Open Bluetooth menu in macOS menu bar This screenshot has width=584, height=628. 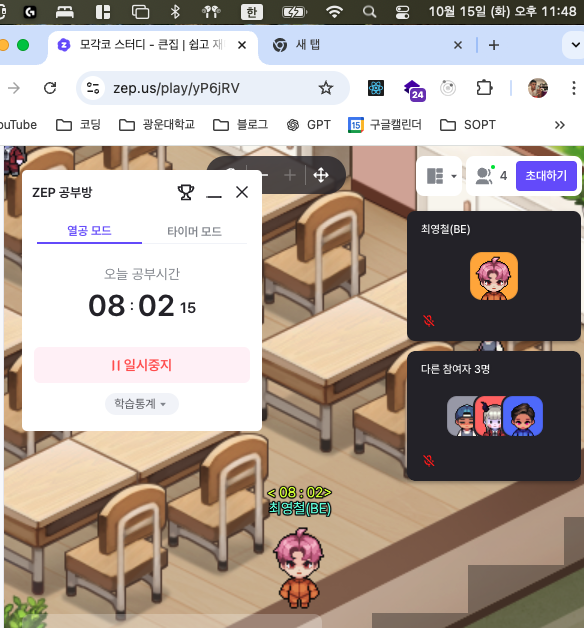175,12
